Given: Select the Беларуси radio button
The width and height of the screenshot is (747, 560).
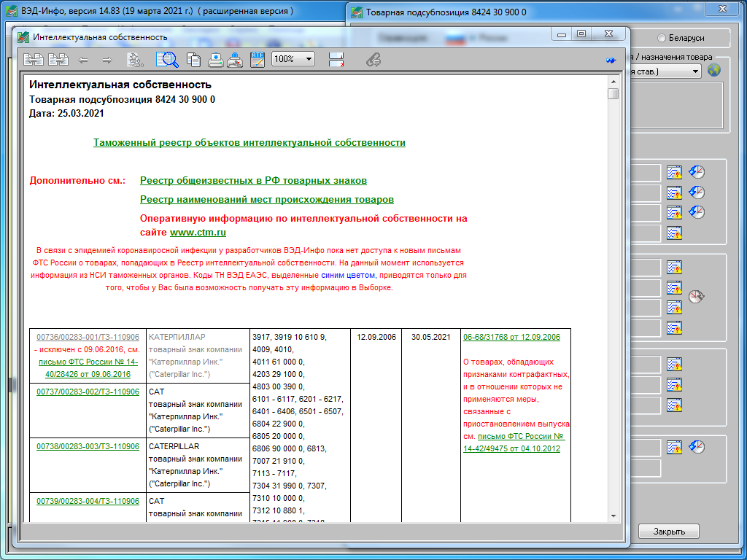Looking at the screenshot, I should (x=661, y=38).
